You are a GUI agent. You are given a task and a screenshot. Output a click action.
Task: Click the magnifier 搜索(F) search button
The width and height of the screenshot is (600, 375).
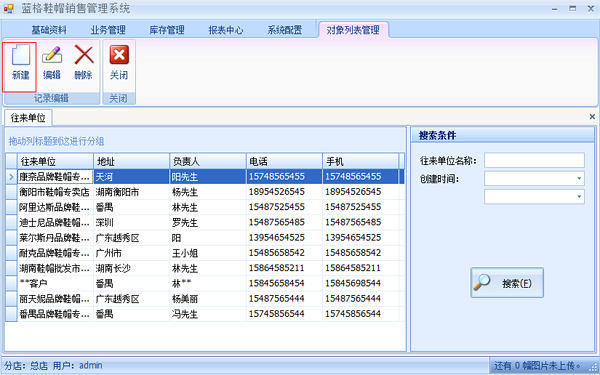click(x=507, y=283)
